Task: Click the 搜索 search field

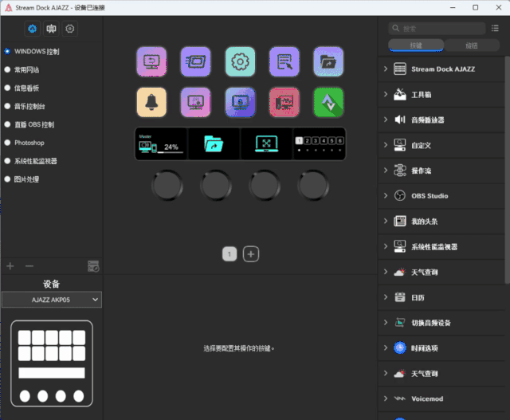Action: click(437, 29)
